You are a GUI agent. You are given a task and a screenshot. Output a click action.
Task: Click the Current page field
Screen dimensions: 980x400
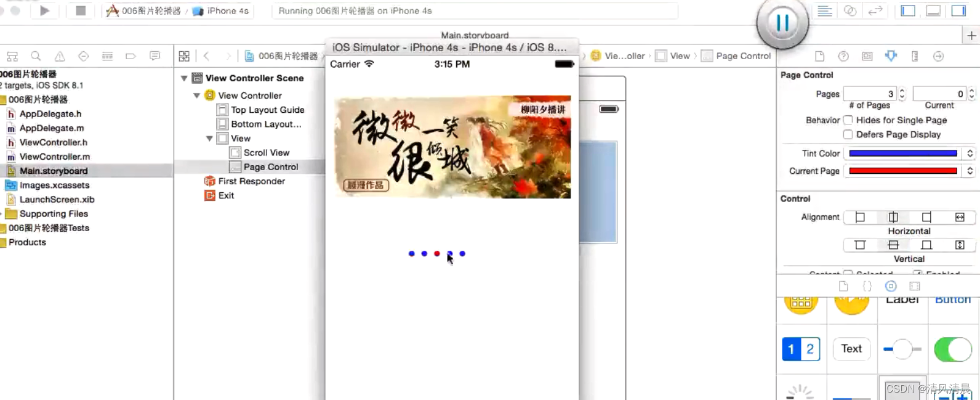(939, 94)
